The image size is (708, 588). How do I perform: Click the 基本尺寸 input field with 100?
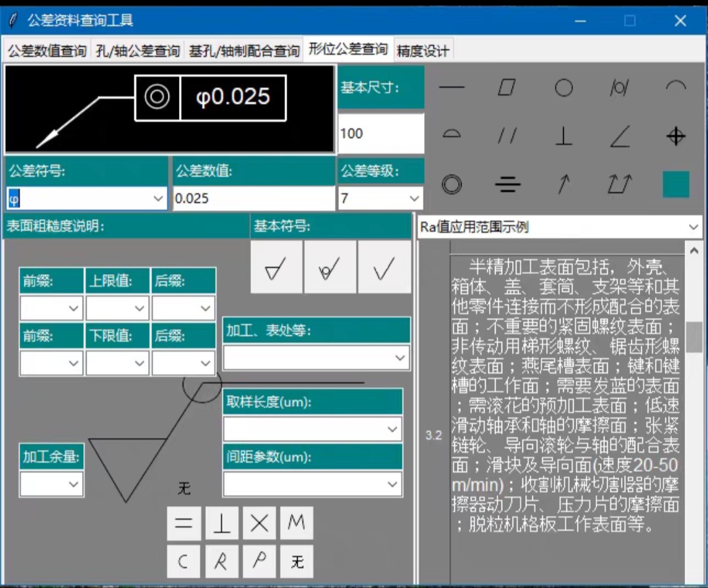click(381, 133)
